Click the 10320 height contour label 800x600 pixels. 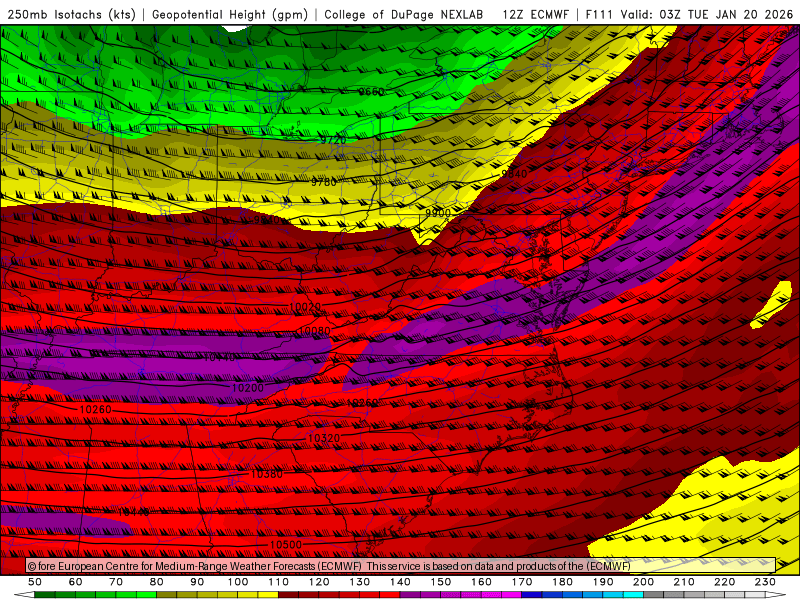324,438
